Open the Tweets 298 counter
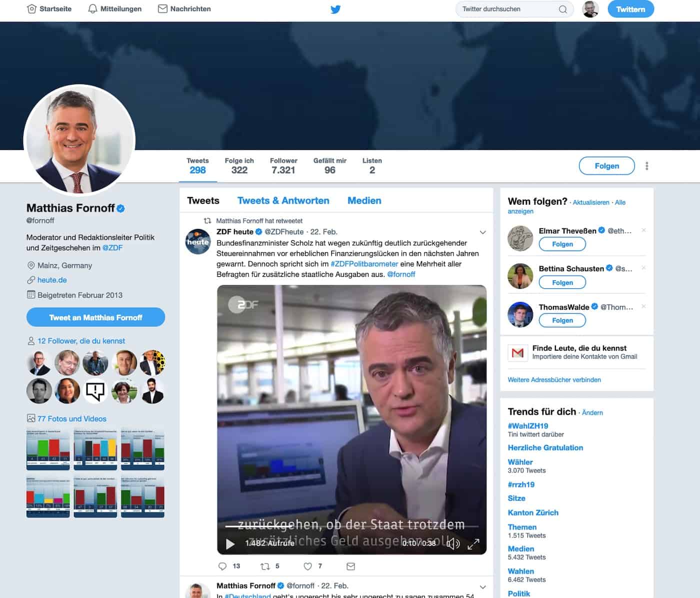The width and height of the screenshot is (700, 598). (x=197, y=166)
